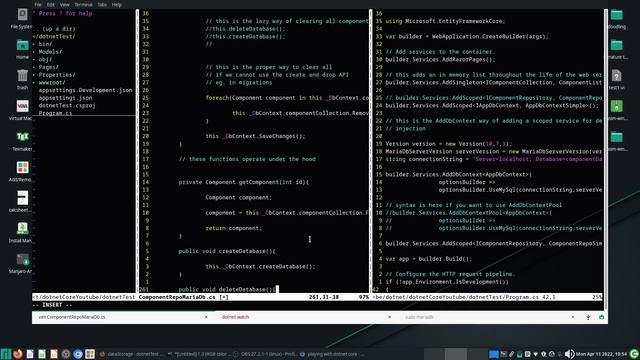Click the blue display icon in system tray

pyautogui.click(x=493, y=354)
